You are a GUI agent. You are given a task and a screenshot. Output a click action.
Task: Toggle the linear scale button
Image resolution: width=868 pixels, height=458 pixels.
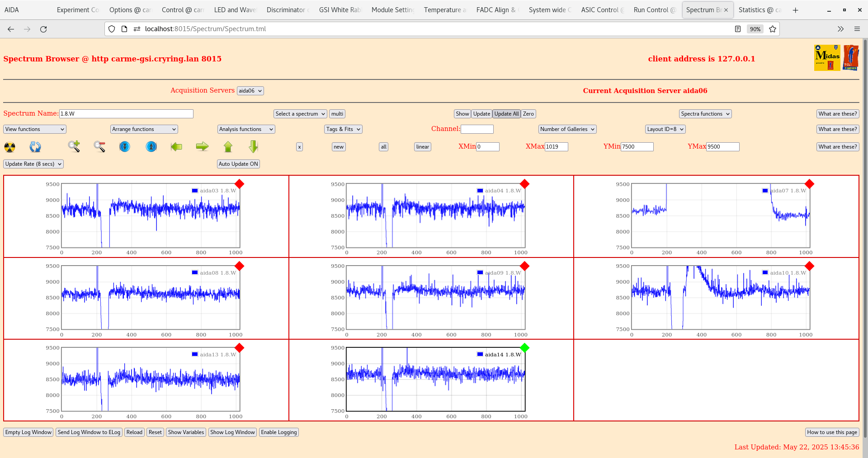tap(422, 146)
